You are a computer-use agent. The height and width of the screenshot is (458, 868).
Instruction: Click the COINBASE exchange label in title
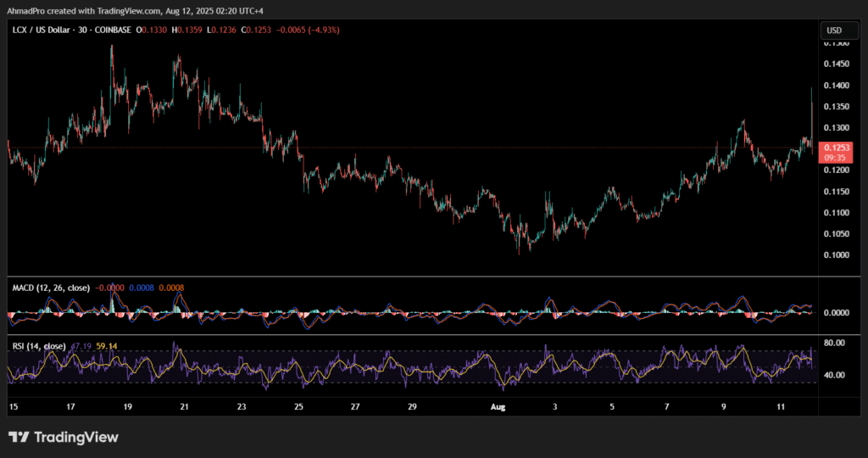(113, 30)
